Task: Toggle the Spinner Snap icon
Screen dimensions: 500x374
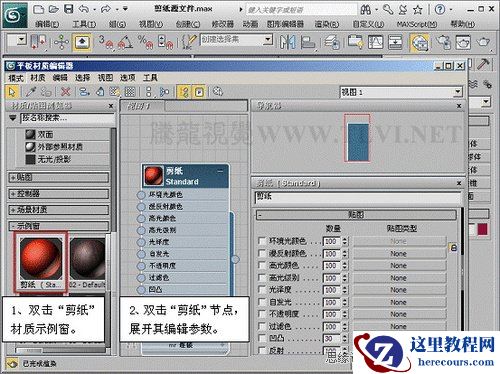Action: [165, 42]
